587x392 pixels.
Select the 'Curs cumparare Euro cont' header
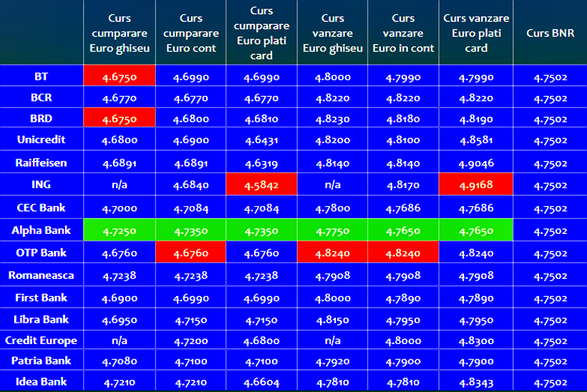pos(191,34)
